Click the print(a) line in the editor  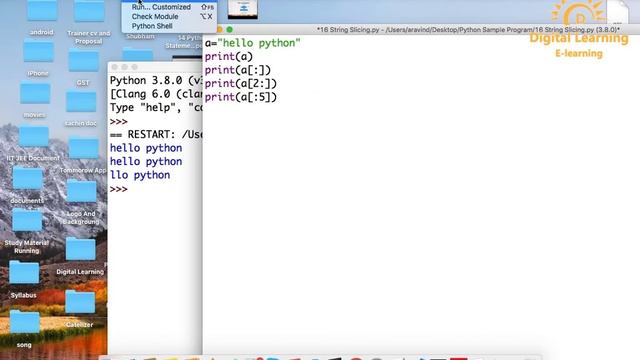click(x=229, y=56)
